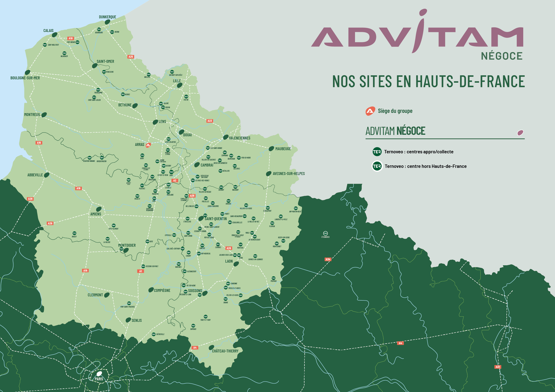Image resolution: width=555 pixels, height=392 pixels.
Task: Click the orange headquarters icon at Arras
Action: 148,145
